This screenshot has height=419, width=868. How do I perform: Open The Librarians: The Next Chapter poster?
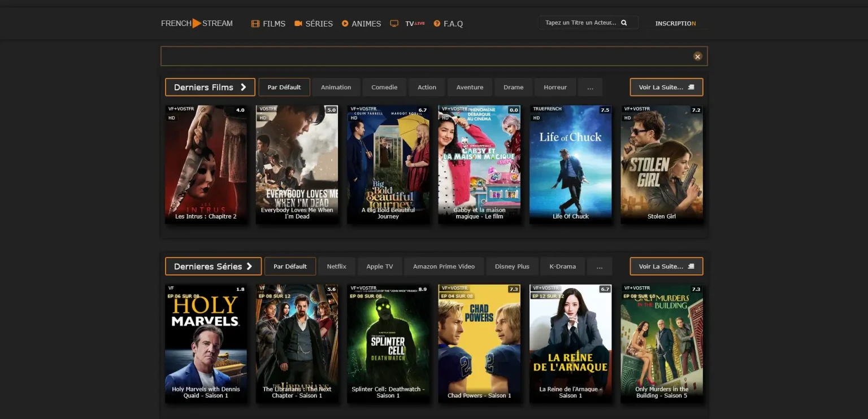point(297,343)
